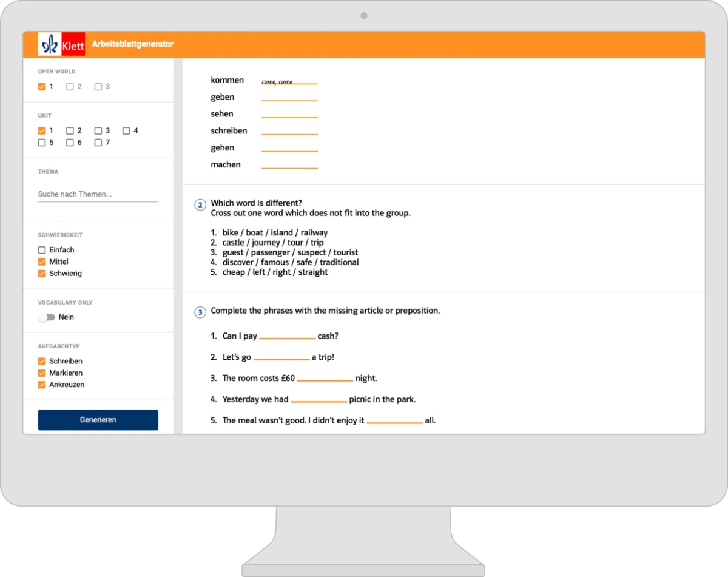728x577 pixels.
Task: Check Open World 2 checkbox
Action: (70, 87)
